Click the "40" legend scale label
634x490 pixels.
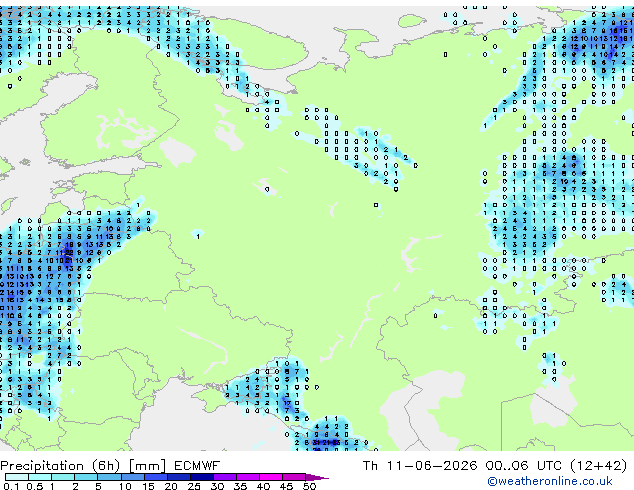[263, 486]
